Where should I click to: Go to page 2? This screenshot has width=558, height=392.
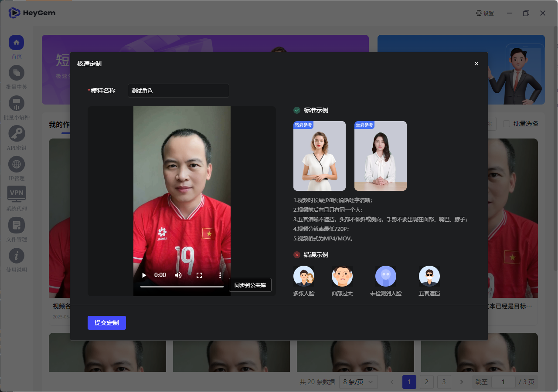point(427,382)
